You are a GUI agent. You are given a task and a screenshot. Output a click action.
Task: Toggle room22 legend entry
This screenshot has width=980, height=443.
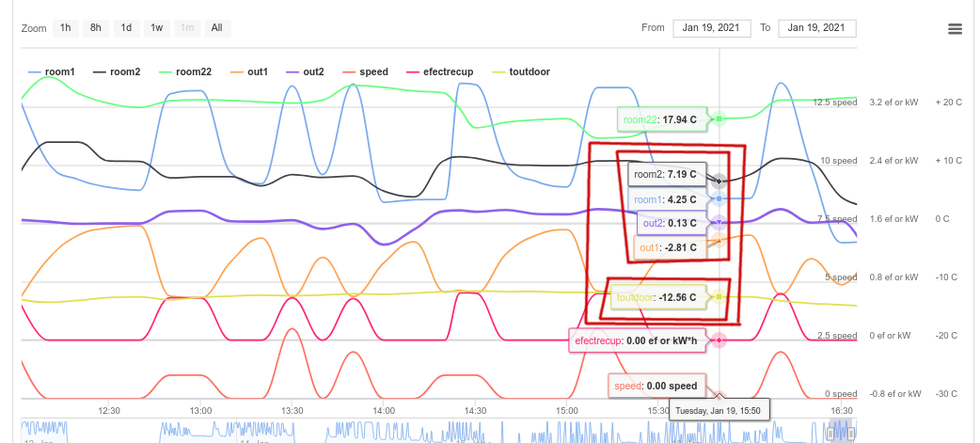point(194,71)
